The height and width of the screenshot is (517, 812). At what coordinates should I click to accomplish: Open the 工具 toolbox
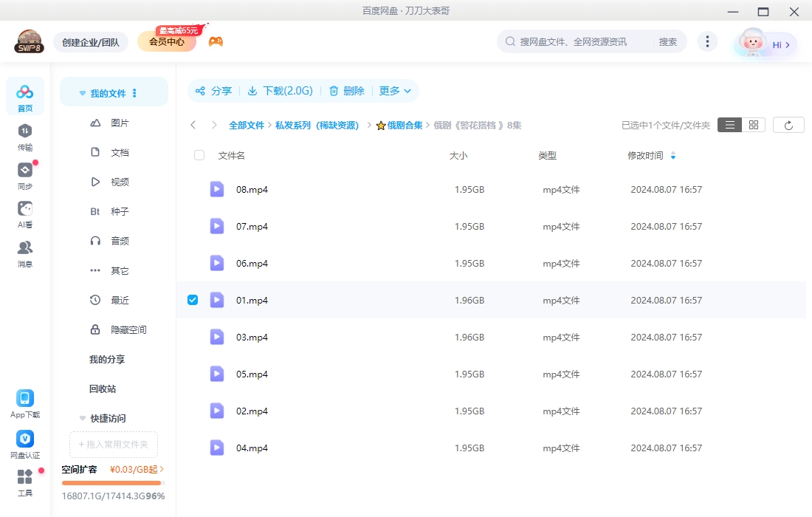click(x=24, y=480)
